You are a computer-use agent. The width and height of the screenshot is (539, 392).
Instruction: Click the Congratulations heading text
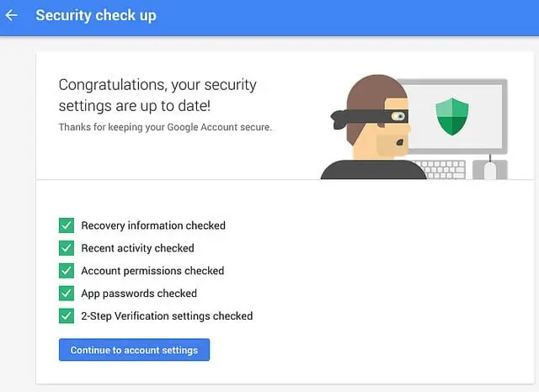pyautogui.click(x=157, y=96)
